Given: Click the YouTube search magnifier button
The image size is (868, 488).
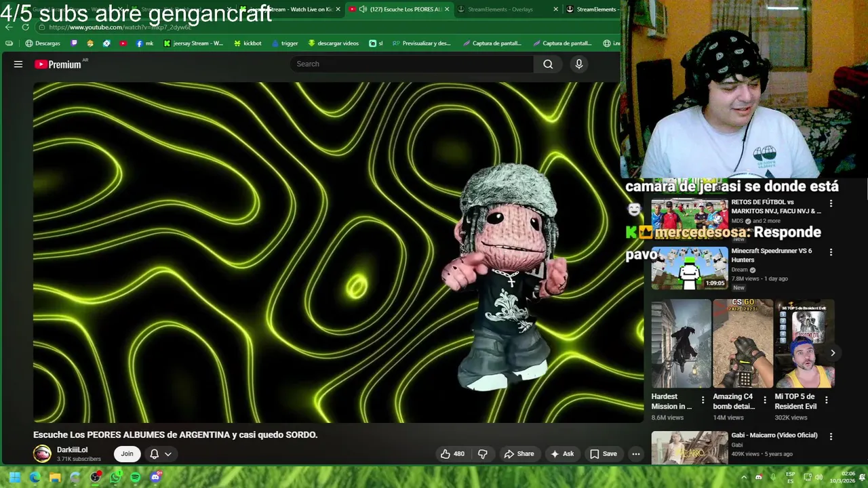Looking at the screenshot, I should coord(548,64).
